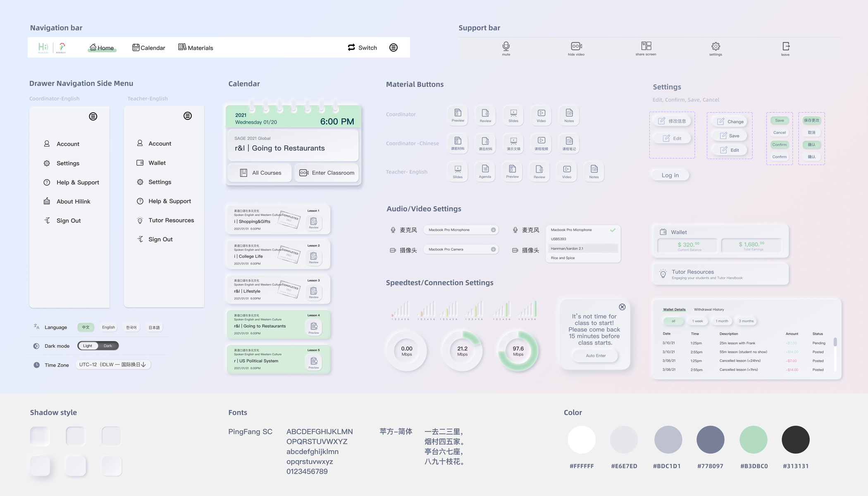
Task: Switch to Withdrawal History tab
Action: pos(709,309)
